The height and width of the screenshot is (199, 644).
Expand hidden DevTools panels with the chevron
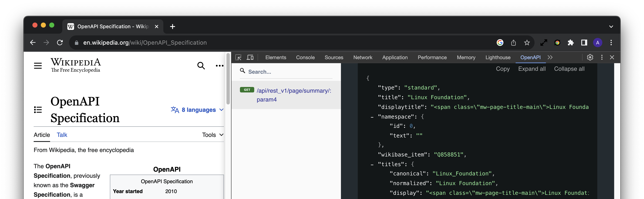pyautogui.click(x=550, y=57)
